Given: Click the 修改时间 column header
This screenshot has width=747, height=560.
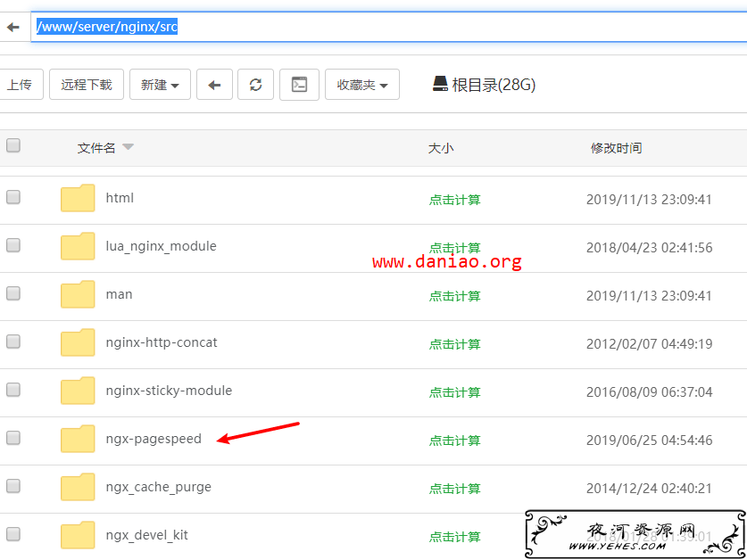Looking at the screenshot, I should point(617,148).
